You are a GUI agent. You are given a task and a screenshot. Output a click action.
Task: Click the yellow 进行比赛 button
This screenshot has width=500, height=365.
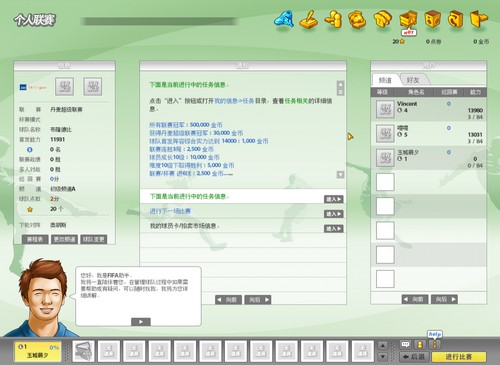click(459, 357)
